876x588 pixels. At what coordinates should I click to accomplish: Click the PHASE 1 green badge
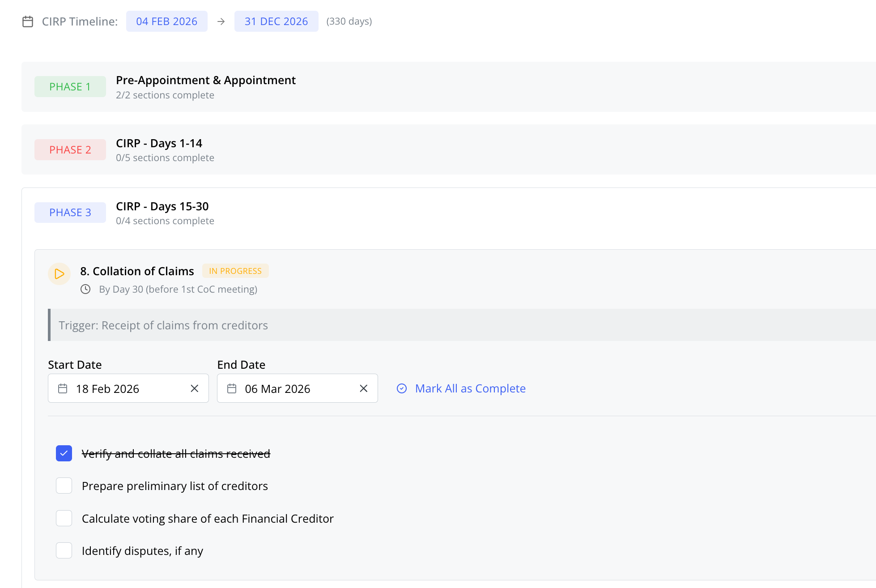coord(70,87)
